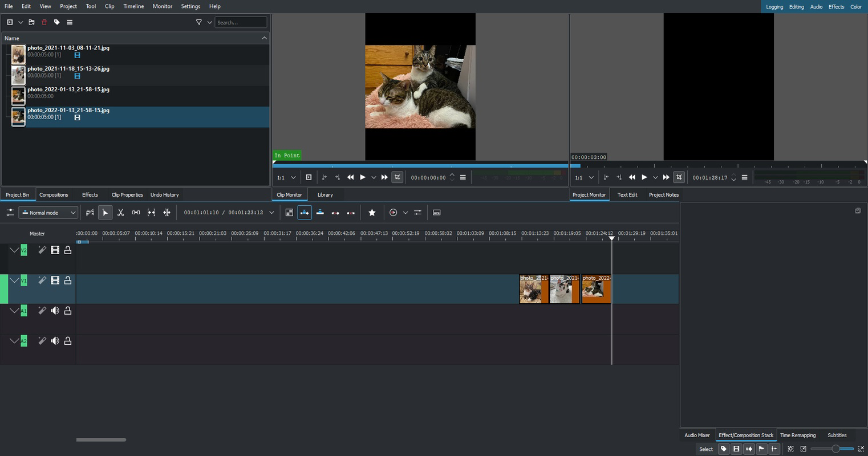Click the Create Folder icon in bin
The height and width of the screenshot is (456, 868).
[31, 22]
